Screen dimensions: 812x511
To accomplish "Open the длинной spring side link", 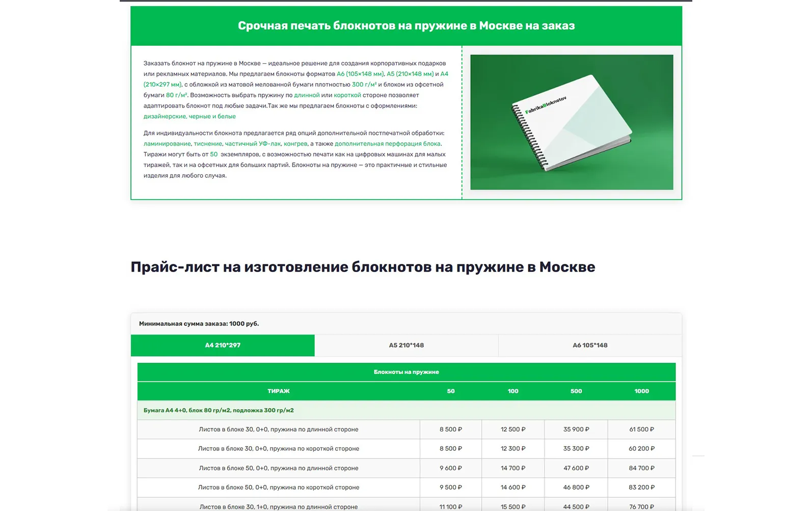I will [x=307, y=95].
